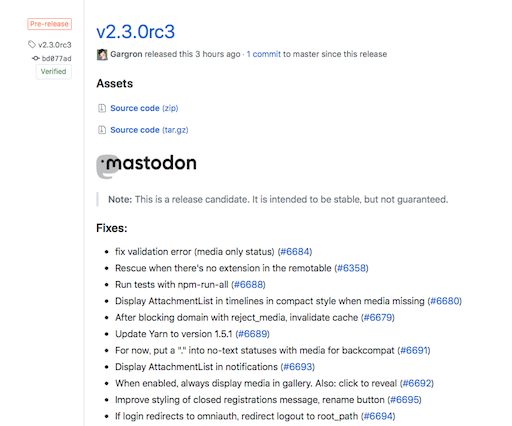
Task: Click the commit icon next to bd077ad
Action: coord(36,58)
